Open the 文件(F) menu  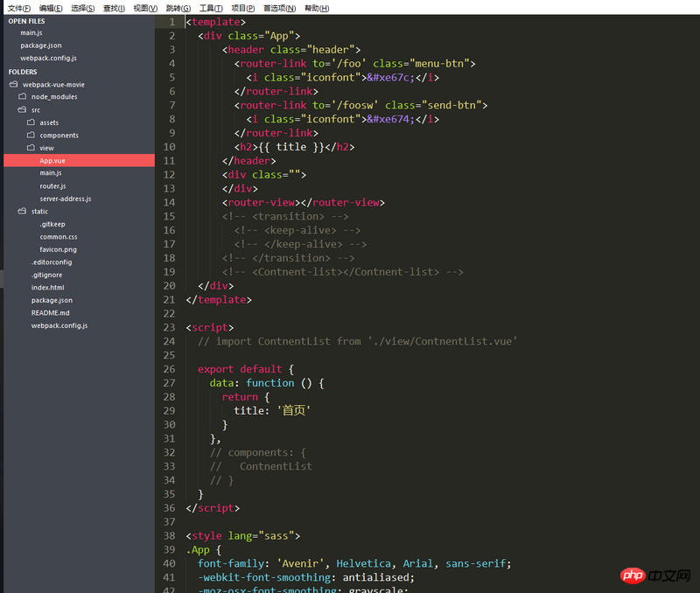coord(19,8)
